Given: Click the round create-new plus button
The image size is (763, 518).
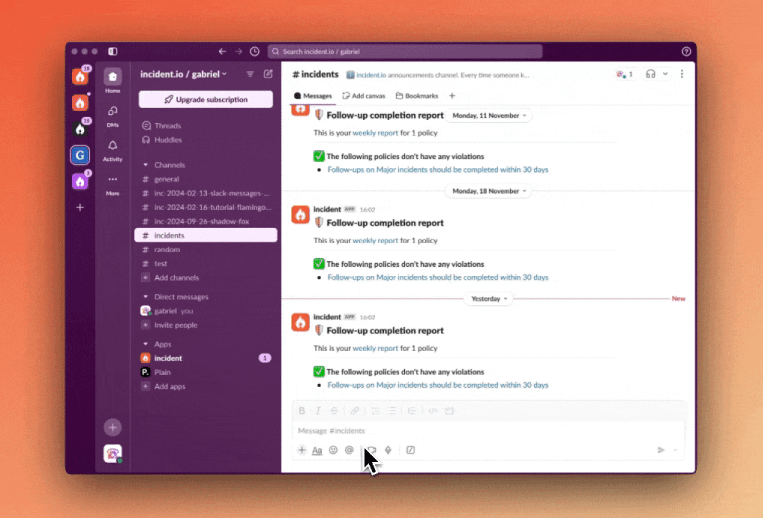Looking at the screenshot, I should pyautogui.click(x=112, y=428).
